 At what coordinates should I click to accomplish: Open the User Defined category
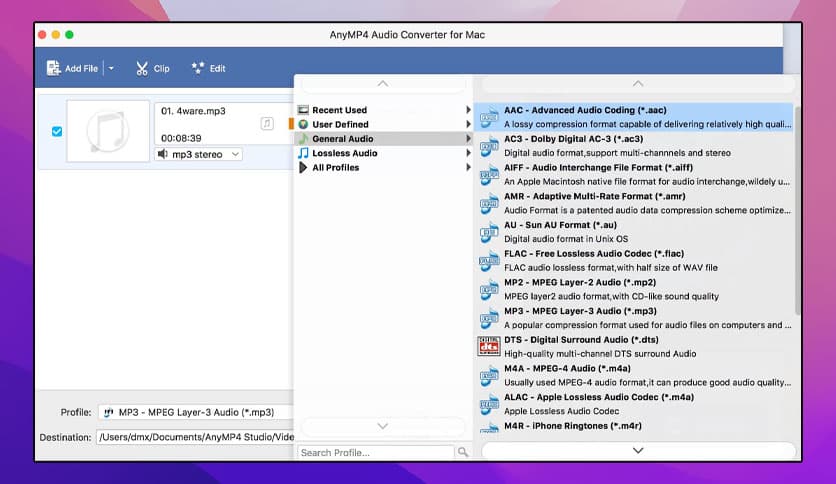click(x=383, y=124)
